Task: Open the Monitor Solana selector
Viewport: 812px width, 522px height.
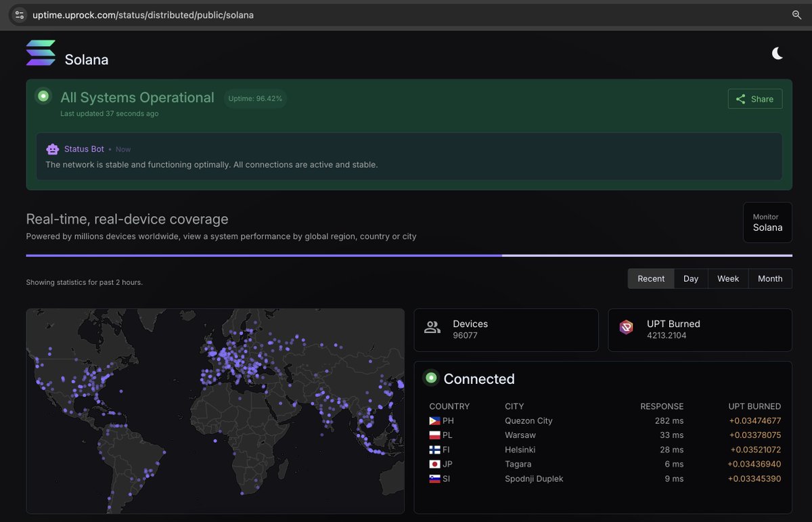Action: (767, 222)
